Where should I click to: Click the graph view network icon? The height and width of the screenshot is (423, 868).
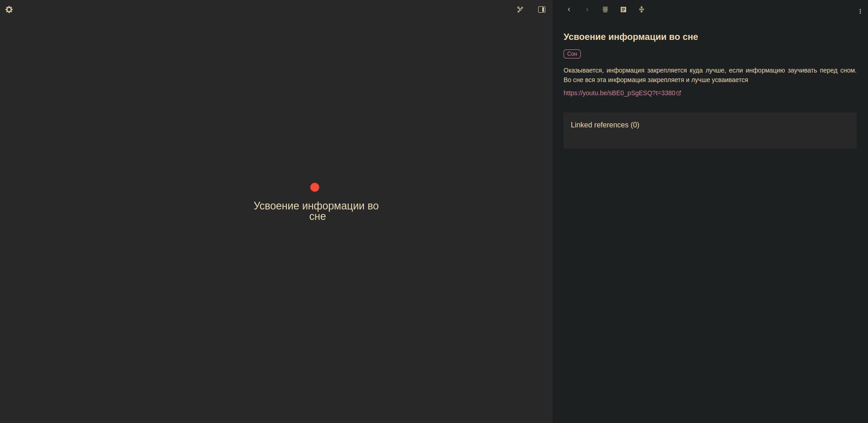coord(520,10)
